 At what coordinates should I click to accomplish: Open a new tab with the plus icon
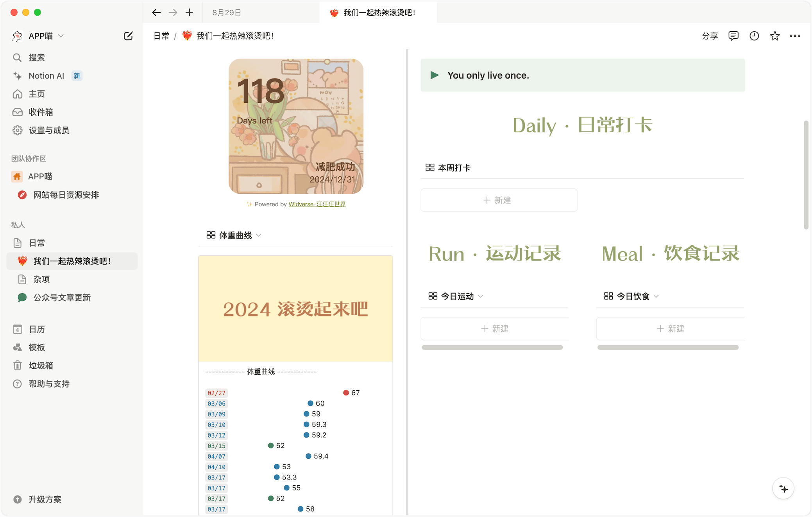pos(189,13)
